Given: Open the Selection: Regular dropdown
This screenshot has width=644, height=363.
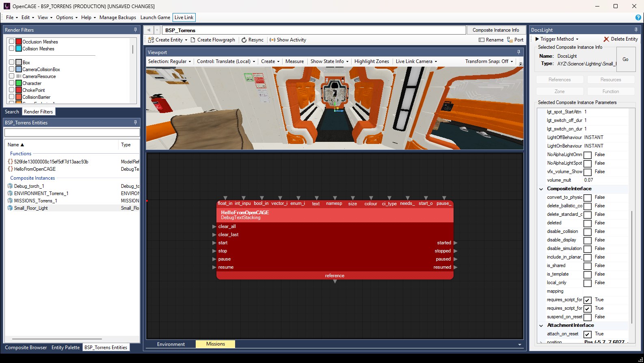Looking at the screenshot, I should 169,61.
